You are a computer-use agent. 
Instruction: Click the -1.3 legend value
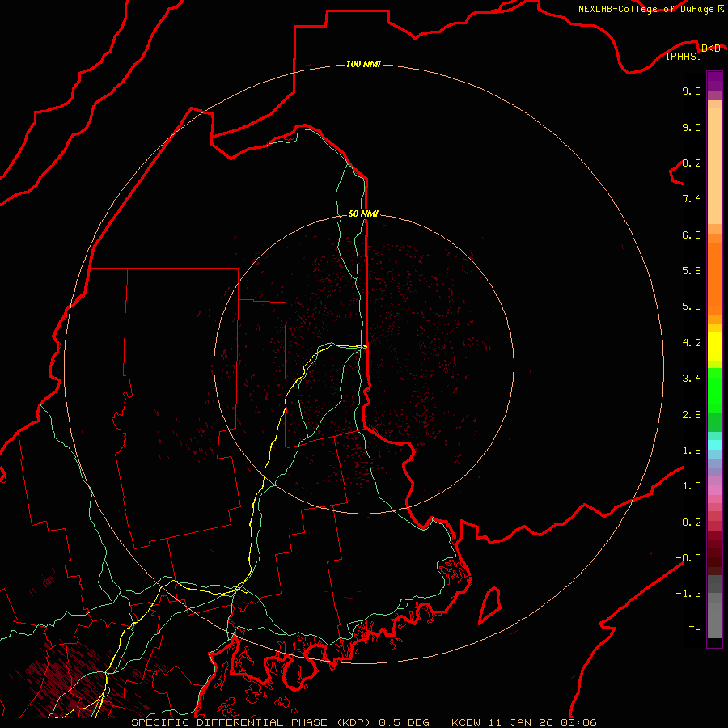(688, 594)
